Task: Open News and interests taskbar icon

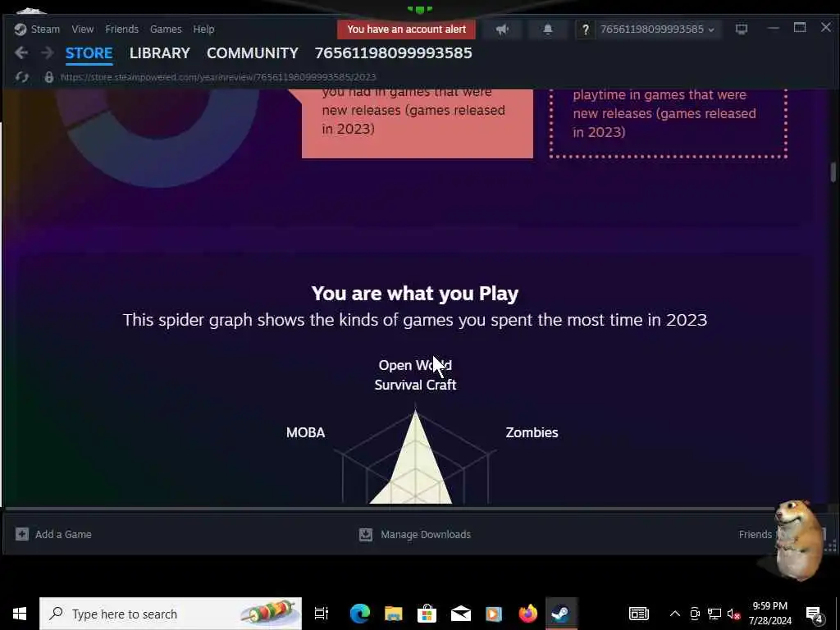Action: click(638, 614)
